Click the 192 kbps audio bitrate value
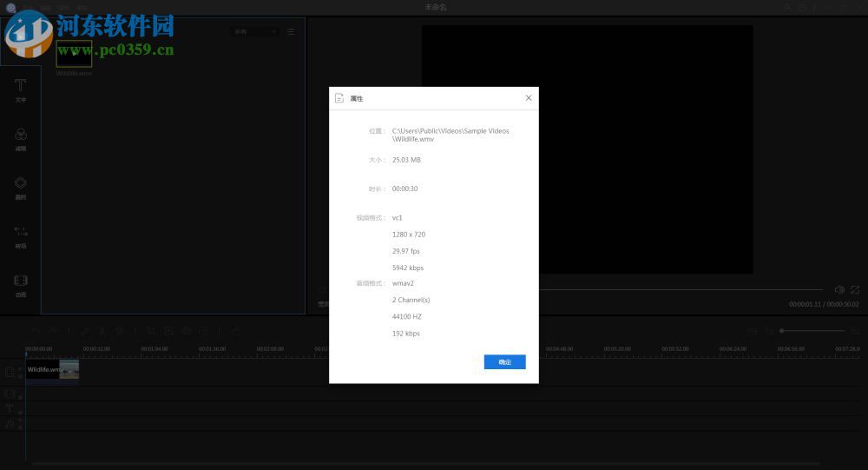The width and height of the screenshot is (868, 470). pos(405,333)
